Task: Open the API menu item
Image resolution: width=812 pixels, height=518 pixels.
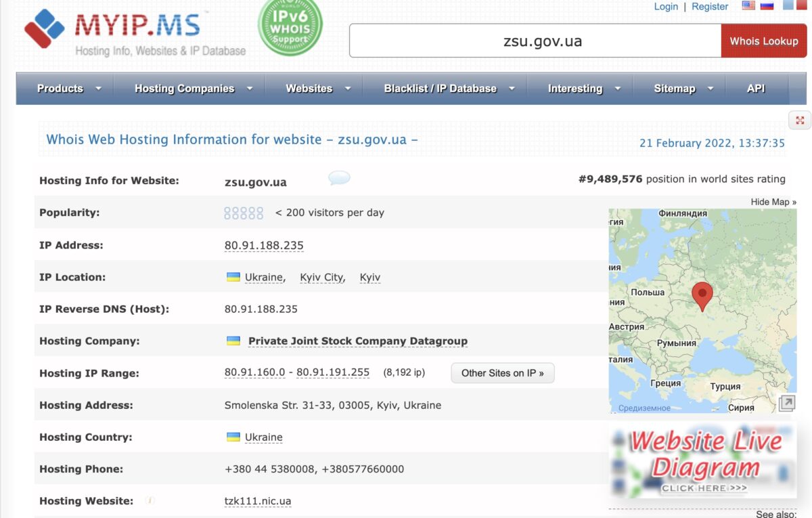Action: pos(756,88)
